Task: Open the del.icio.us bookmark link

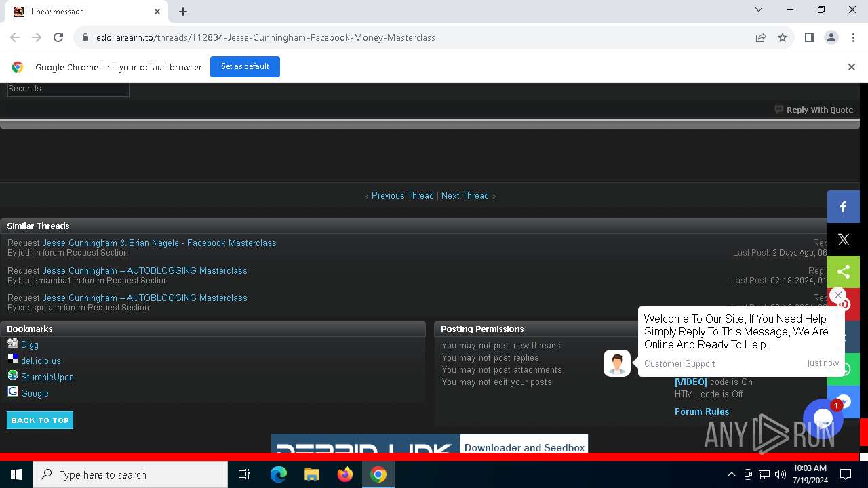Action: click(41, 361)
